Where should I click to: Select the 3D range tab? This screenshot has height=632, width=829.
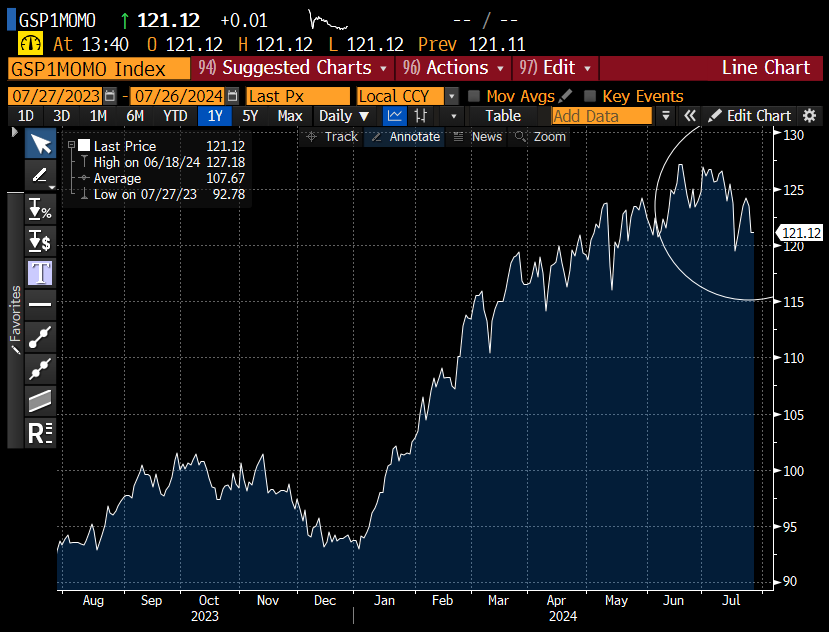(61, 116)
